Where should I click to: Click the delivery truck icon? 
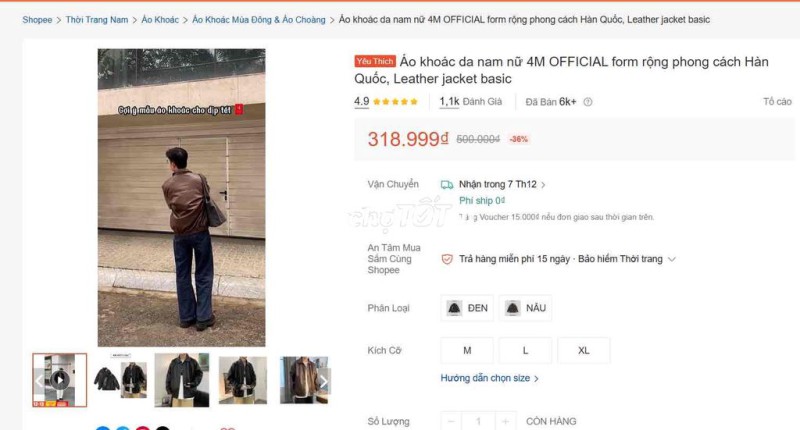tap(447, 184)
